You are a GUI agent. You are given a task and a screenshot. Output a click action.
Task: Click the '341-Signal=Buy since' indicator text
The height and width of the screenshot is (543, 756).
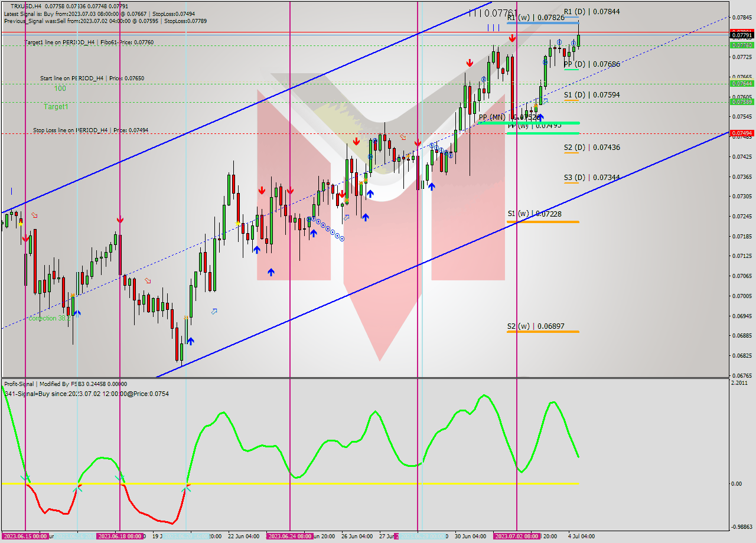(x=86, y=394)
